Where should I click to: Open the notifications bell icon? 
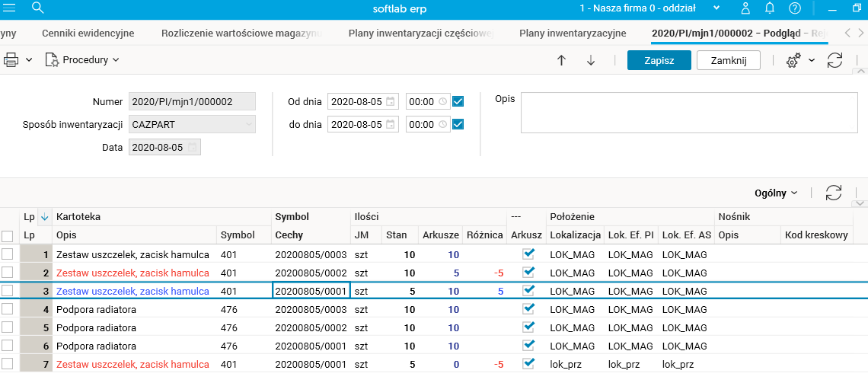(x=770, y=8)
